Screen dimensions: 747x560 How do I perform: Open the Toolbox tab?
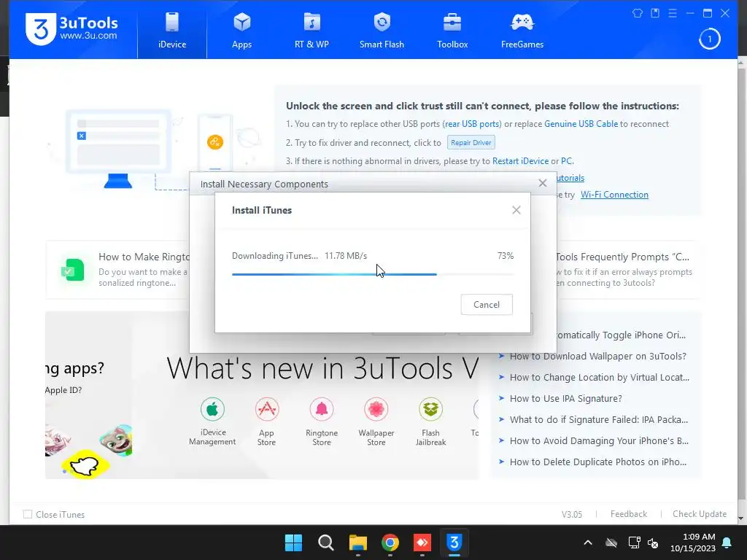452,31
